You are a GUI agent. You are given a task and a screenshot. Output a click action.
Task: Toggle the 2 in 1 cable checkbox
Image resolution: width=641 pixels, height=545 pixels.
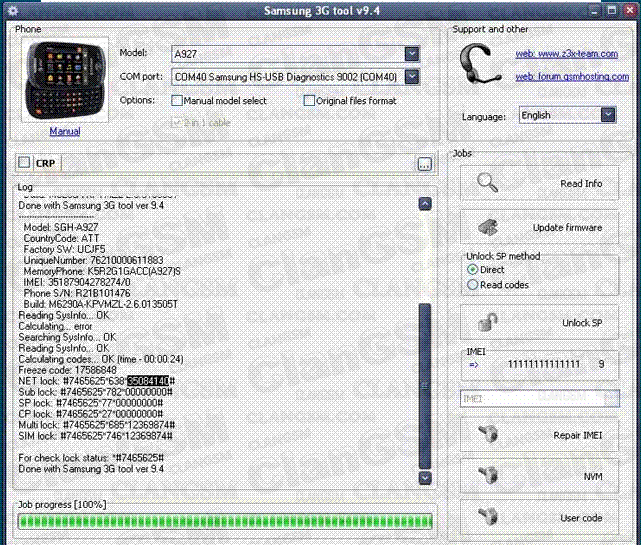[x=177, y=123]
